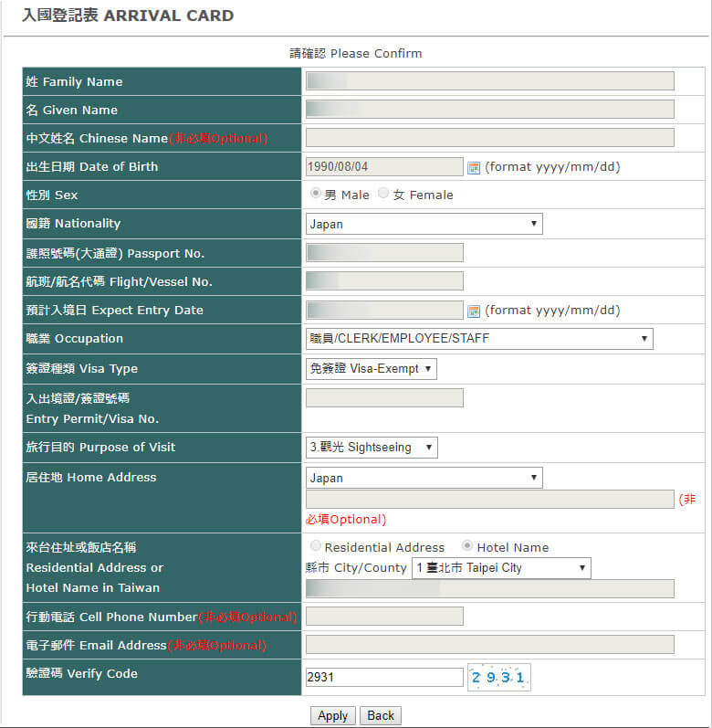Open the Visa Type dropdown

coord(372,369)
